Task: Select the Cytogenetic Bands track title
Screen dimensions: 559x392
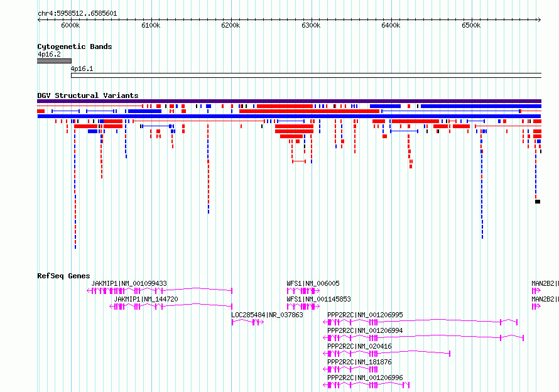Action: (75, 46)
